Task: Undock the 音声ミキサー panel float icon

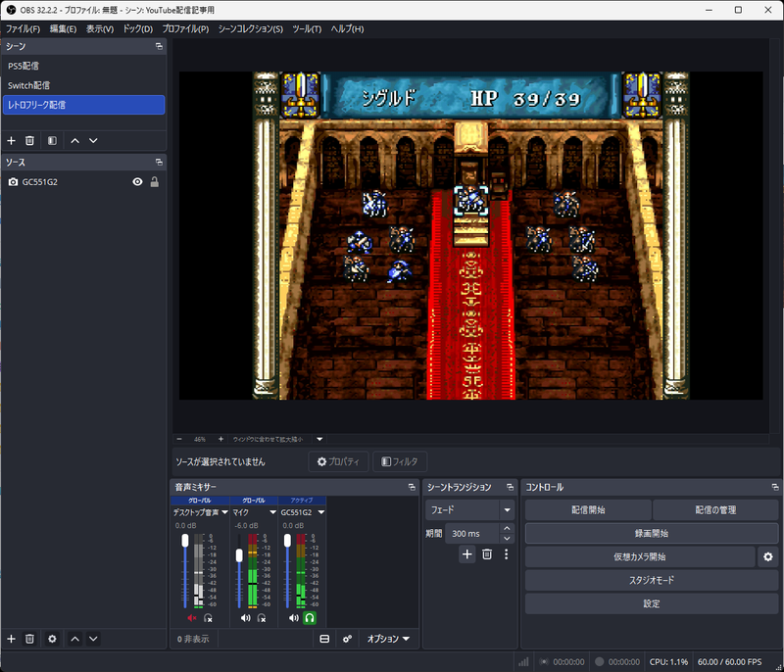Action: 412,487
